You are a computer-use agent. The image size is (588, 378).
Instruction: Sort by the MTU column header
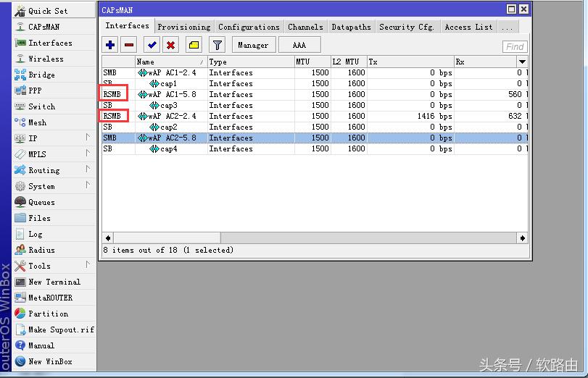click(312, 62)
